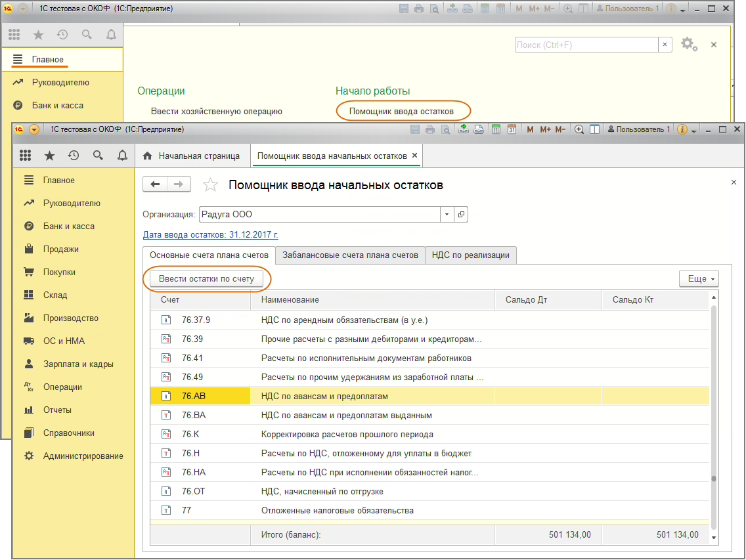Click the info icon in front window title bar
The height and width of the screenshot is (560, 746).
[x=682, y=129]
